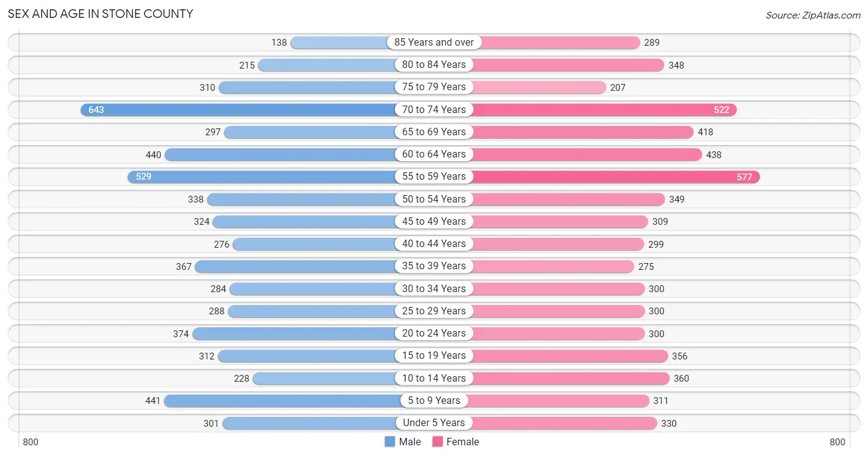Click the 75 to 79 Years female bar

pyautogui.click(x=520, y=87)
